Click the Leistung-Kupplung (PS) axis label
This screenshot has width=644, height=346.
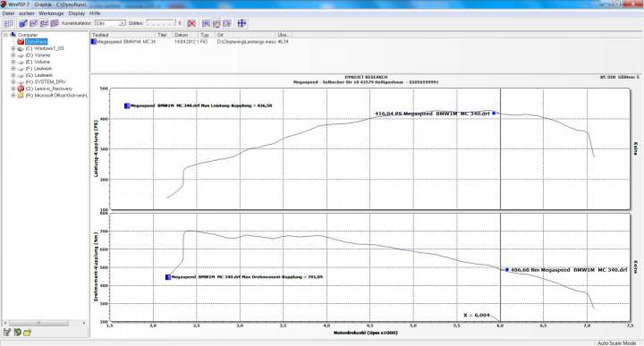click(96, 148)
